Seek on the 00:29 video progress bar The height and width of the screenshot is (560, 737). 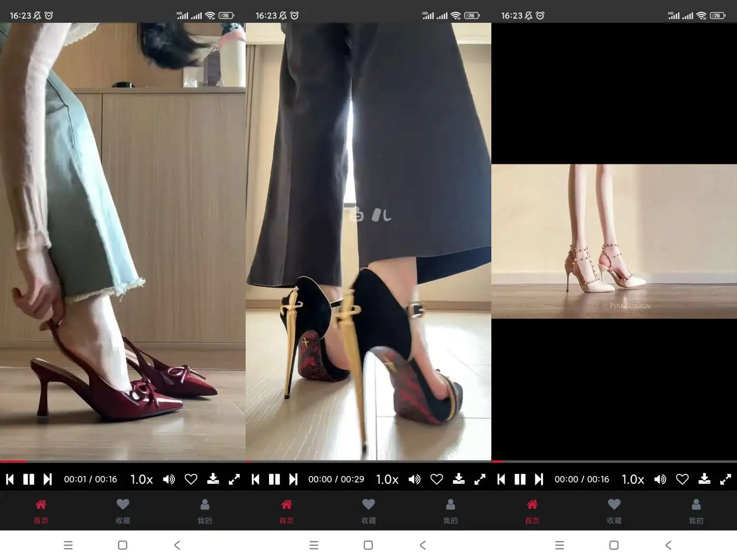point(368,461)
